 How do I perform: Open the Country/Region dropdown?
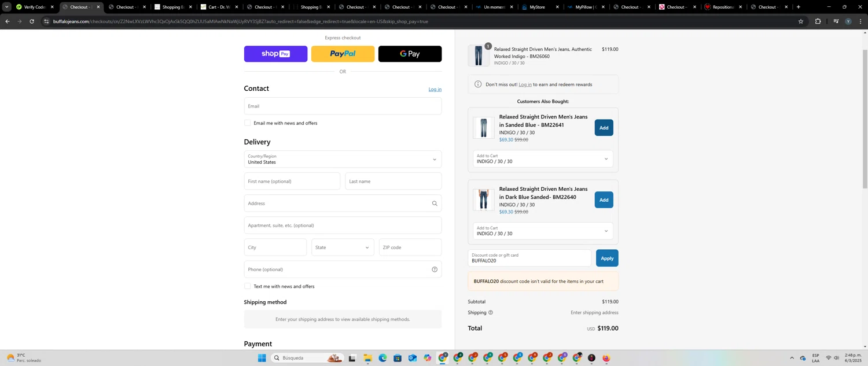(343, 159)
